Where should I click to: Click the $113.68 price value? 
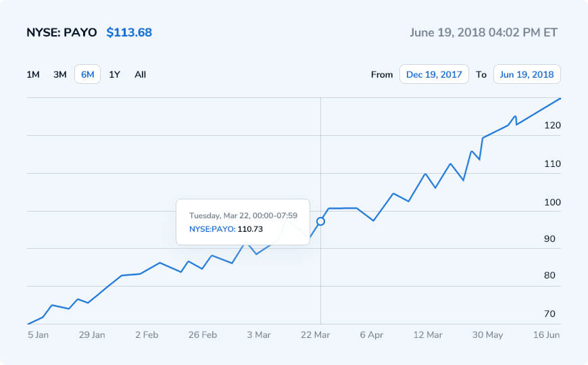[x=129, y=32]
